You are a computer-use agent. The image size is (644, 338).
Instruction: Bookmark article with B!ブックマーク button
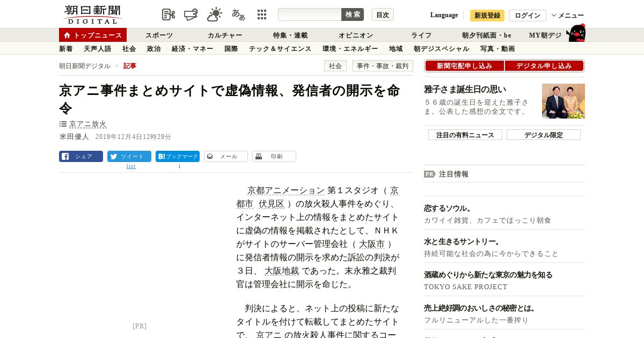[x=178, y=157]
